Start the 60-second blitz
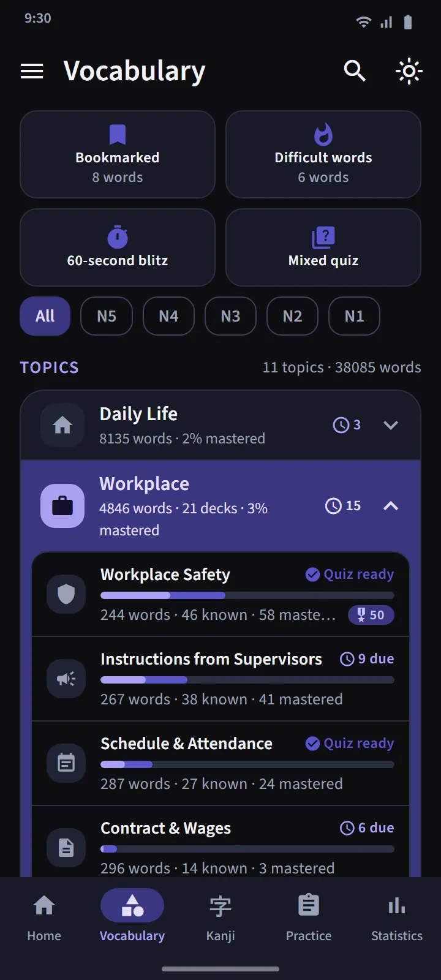441x980 pixels. pos(118,247)
